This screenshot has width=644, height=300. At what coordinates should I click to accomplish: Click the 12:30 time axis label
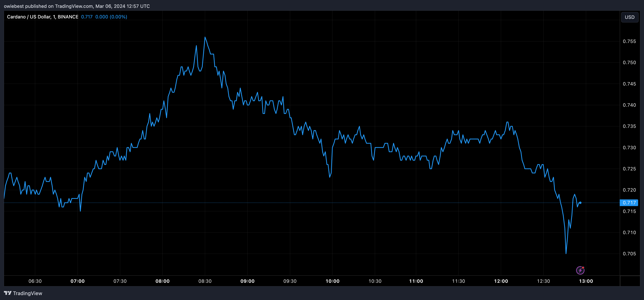pos(543,281)
